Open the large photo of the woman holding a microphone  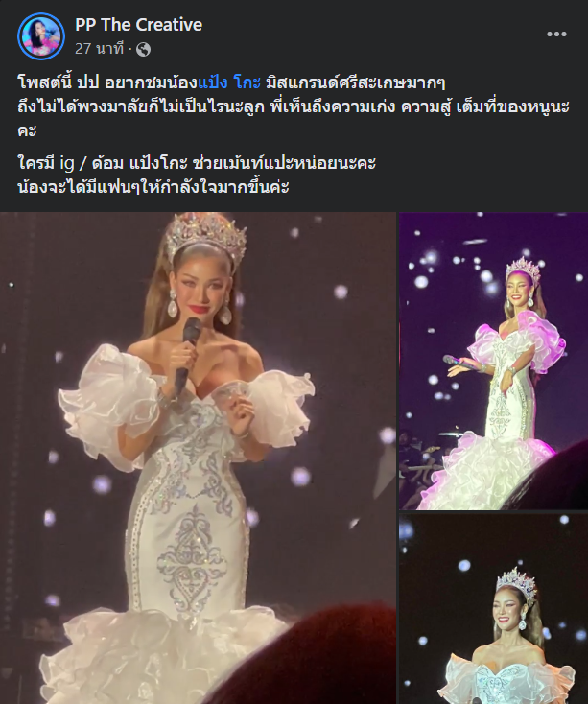198,458
